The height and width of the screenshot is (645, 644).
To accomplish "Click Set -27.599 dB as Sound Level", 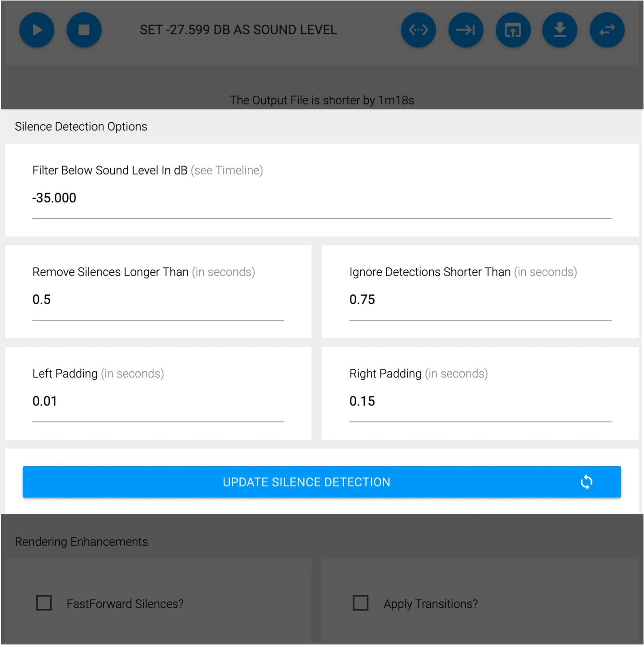I will (238, 30).
